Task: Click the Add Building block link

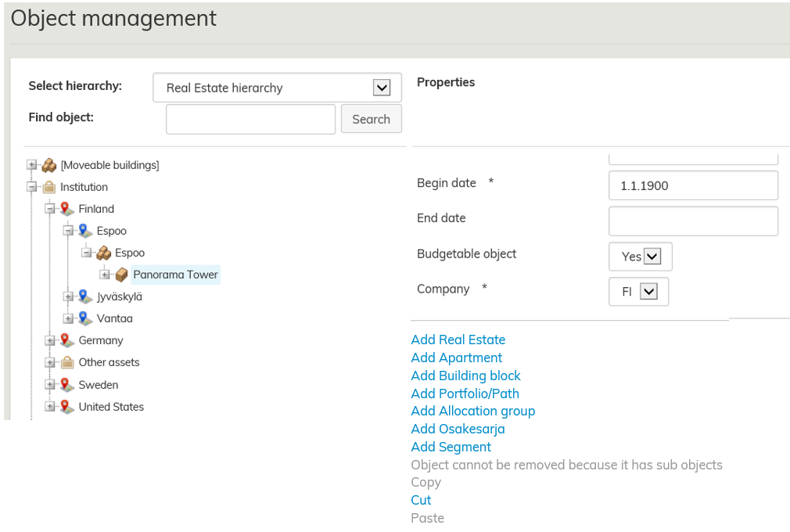Action: [465, 376]
